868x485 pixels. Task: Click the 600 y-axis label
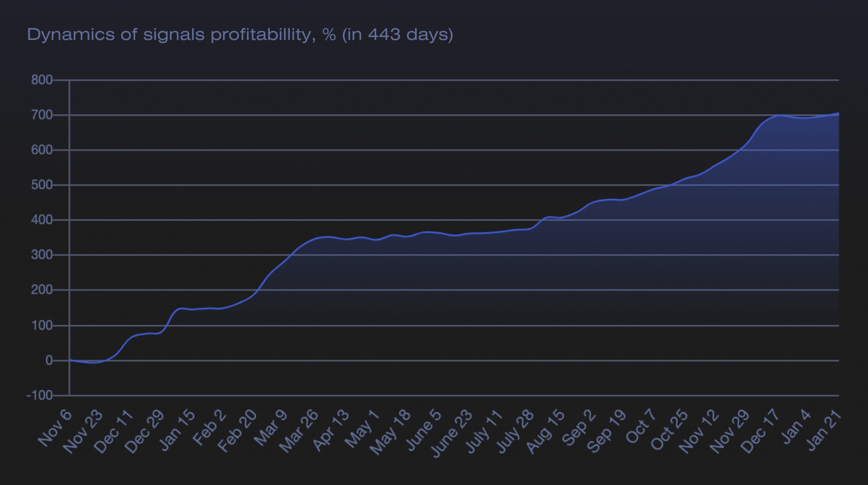42,150
